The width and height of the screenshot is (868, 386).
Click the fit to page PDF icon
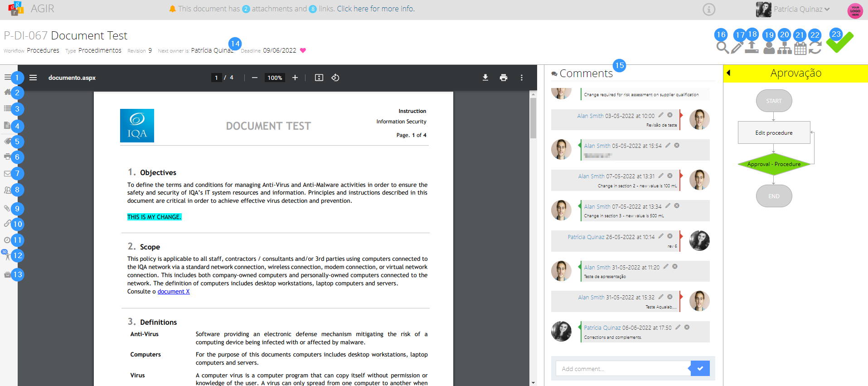pos(319,78)
